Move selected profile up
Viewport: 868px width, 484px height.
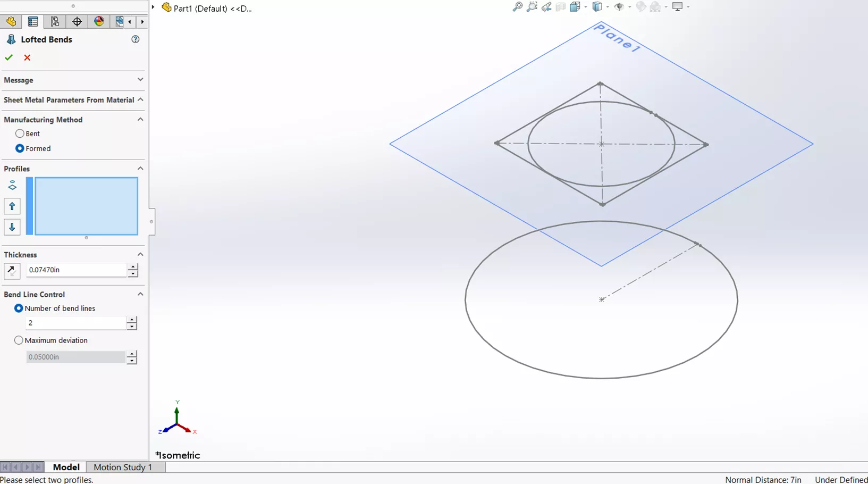tap(12, 206)
